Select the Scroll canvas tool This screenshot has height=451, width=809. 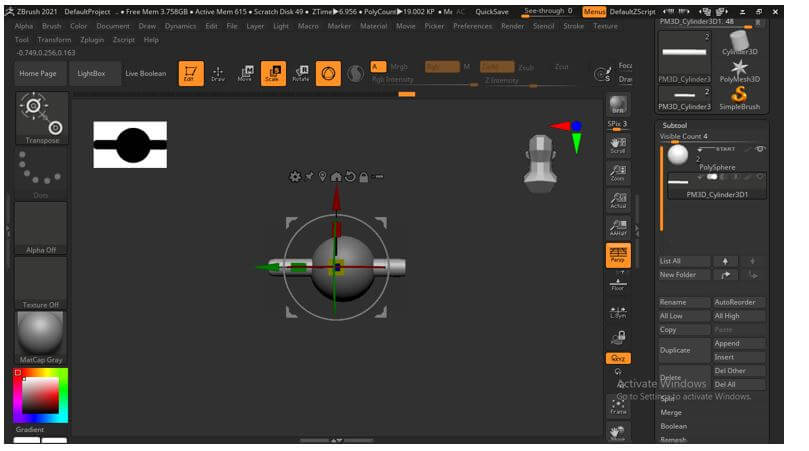[x=618, y=146]
